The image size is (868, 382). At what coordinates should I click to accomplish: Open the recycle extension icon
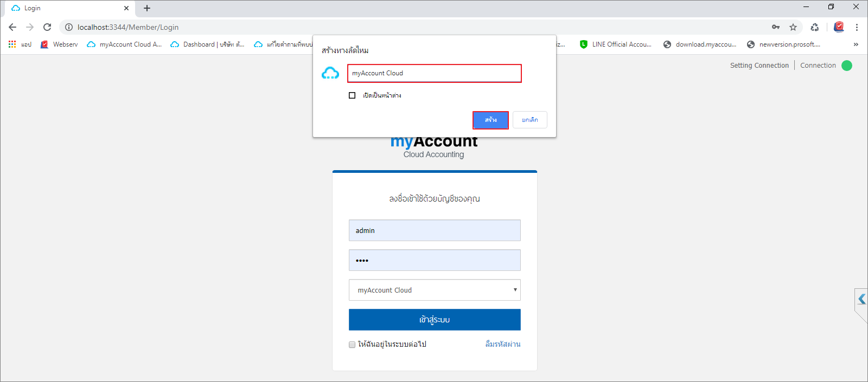coord(815,27)
